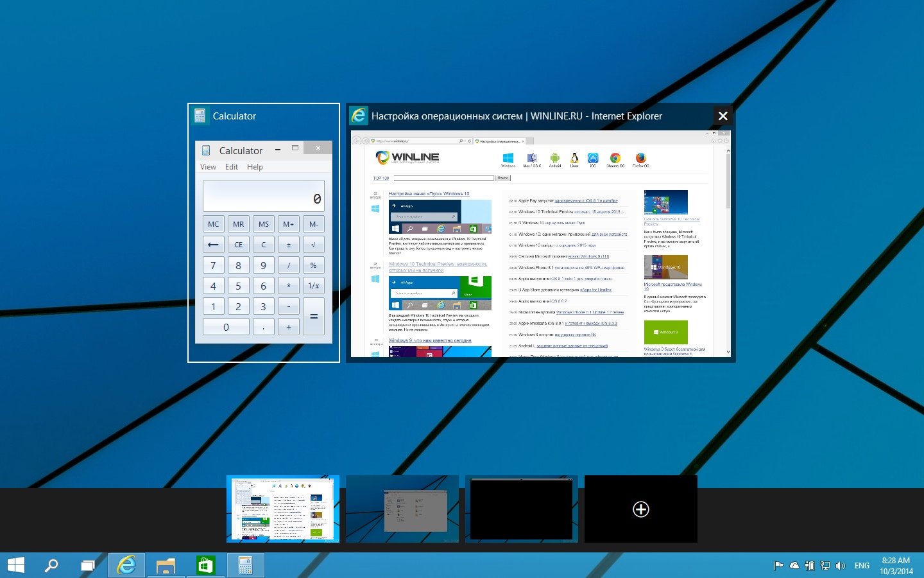Open the Windows Start button
Screen dimensions: 924x578
15,565
